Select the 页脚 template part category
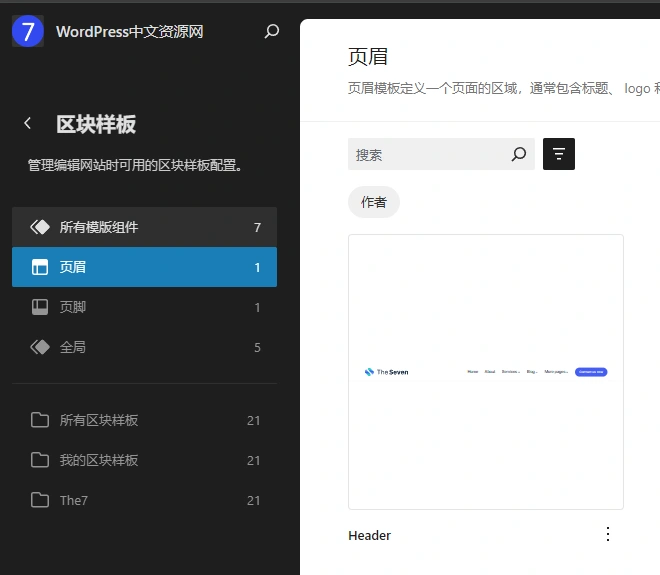This screenshot has height=575, width=660. (x=144, y=307)
